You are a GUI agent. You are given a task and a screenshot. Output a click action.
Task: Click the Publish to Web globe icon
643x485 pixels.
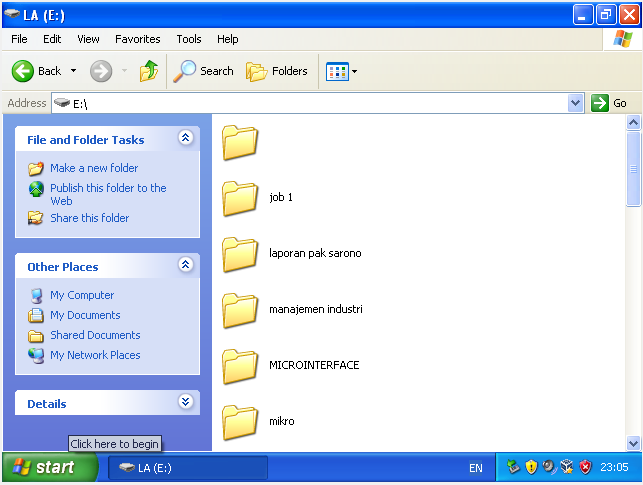[x=36, y=189]
